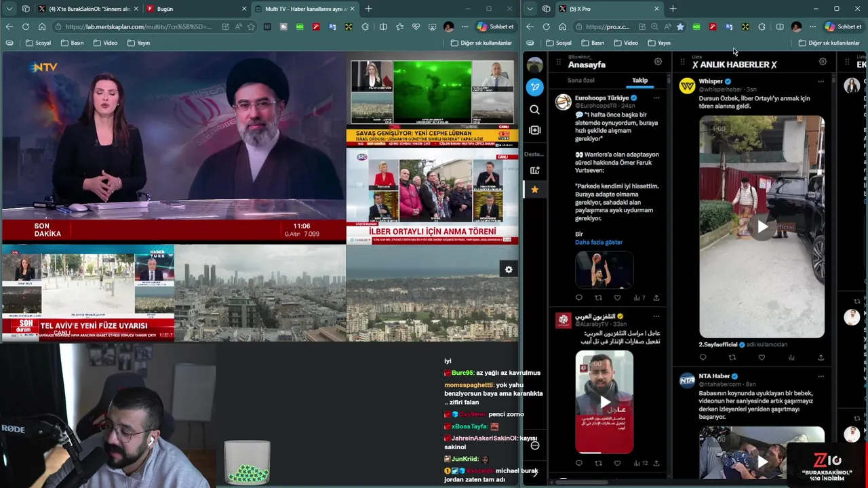Open Favorites list icon in left browser
Viewport: 868px width, 488px height.
point(399,26)
